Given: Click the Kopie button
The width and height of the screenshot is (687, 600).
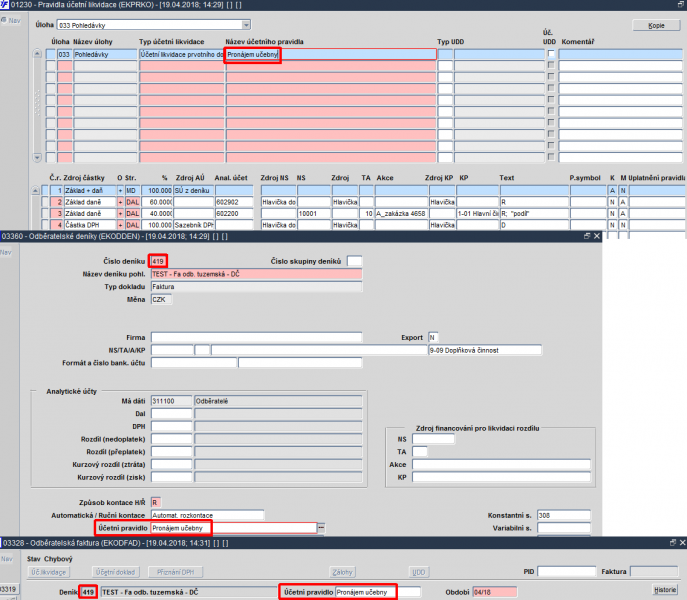Looking at the screenshot, I should point(656,25).
